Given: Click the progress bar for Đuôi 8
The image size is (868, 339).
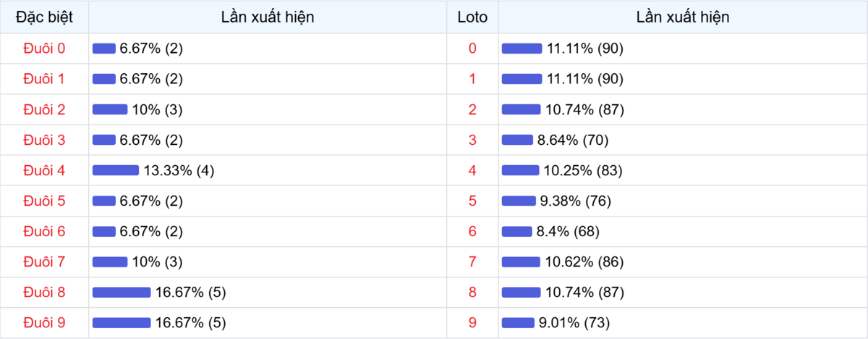Looking at the screenshot, I should click(x=122, y=293).
